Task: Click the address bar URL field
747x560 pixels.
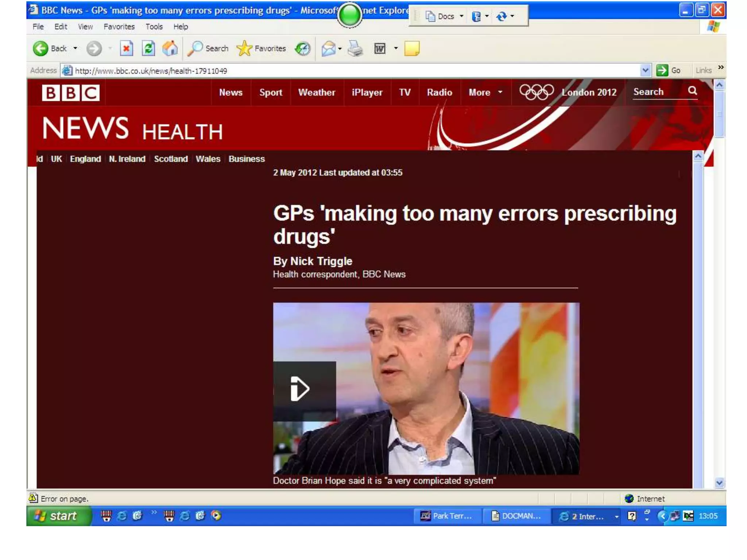Action: tap(328, 71)
